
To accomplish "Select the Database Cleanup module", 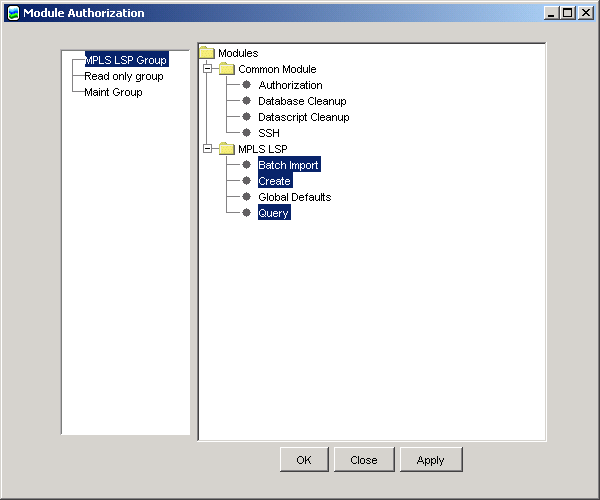I will click(302, 101).
